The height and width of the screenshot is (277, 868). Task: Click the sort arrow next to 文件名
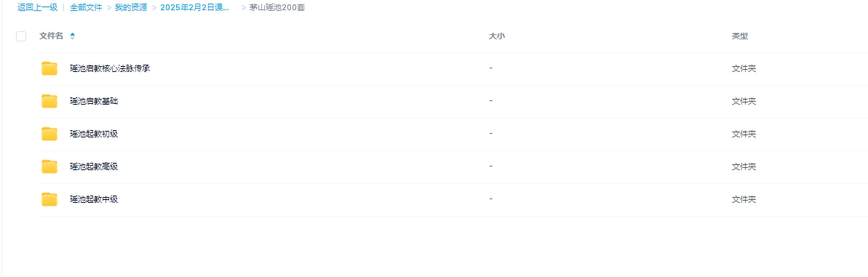coord(73,36)
